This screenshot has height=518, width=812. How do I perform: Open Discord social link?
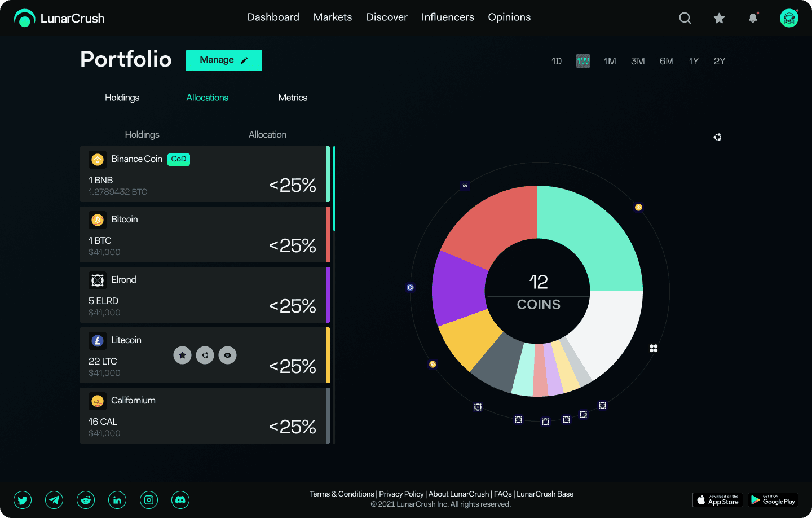(180, 500)
